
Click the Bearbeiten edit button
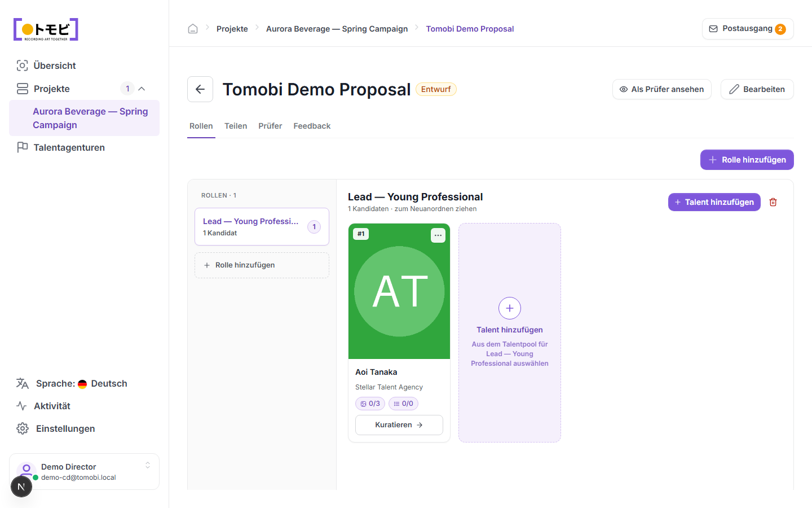click(x=757, y=89)
